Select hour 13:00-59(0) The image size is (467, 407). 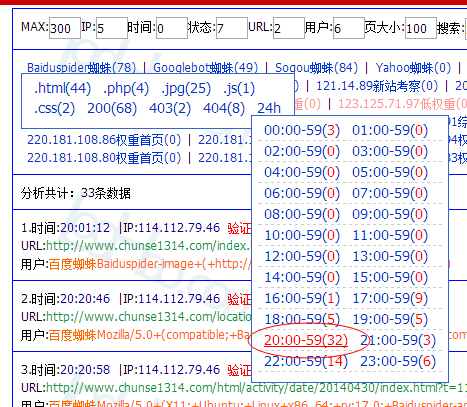tap(390, 256)
